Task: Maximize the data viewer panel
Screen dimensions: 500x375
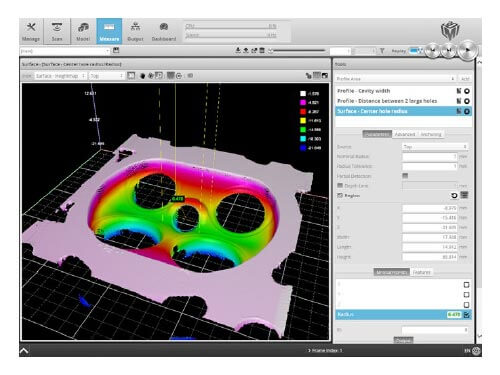Action: point(324,76)
